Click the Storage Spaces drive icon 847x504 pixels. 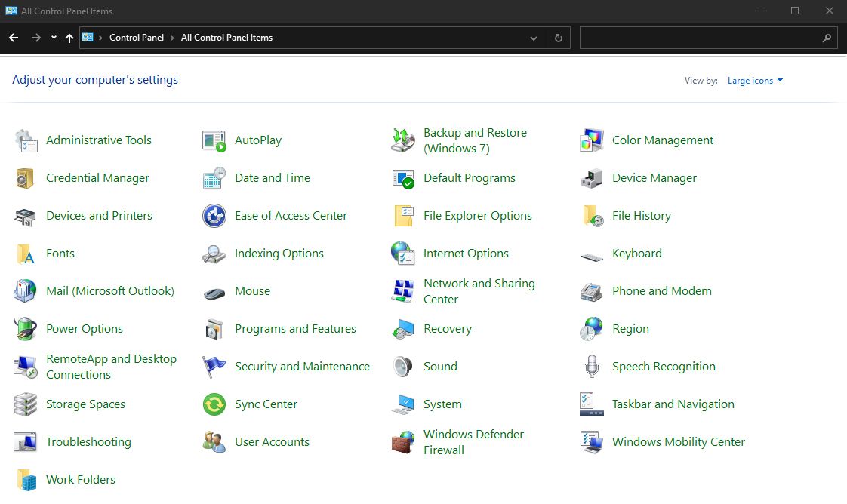[x=26, y=404]
